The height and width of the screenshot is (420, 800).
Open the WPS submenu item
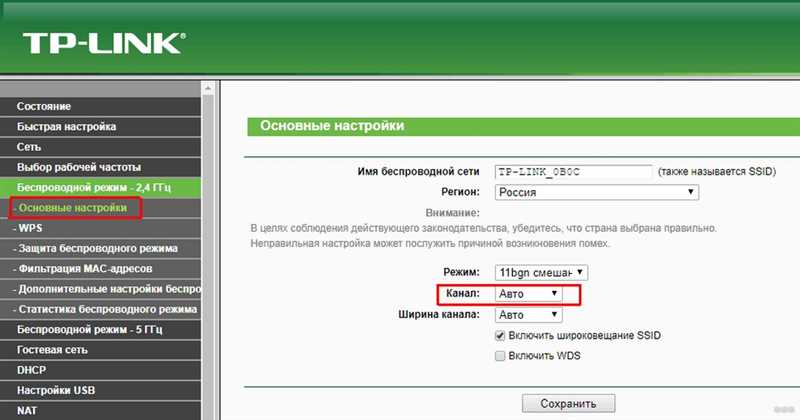click(101, 228)
